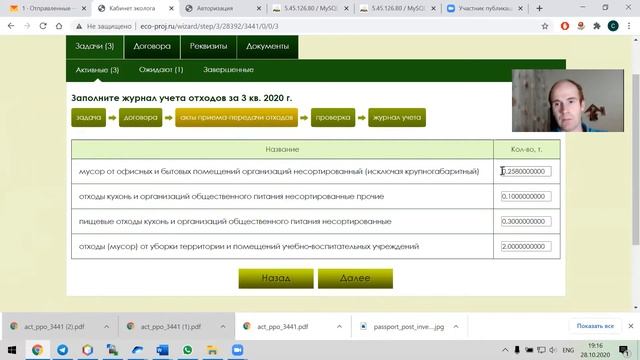Open WhatsApp from the taskbar
Viewport: 640px width, 360px height.
point(187,350)
